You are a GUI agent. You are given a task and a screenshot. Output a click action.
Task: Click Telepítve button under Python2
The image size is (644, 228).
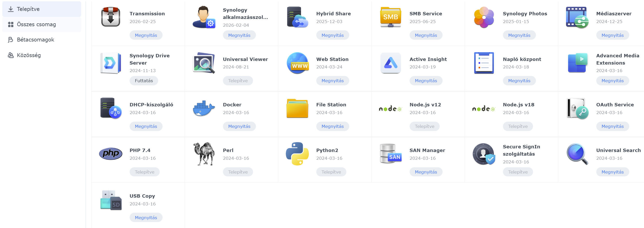click(x=331, y=172)
